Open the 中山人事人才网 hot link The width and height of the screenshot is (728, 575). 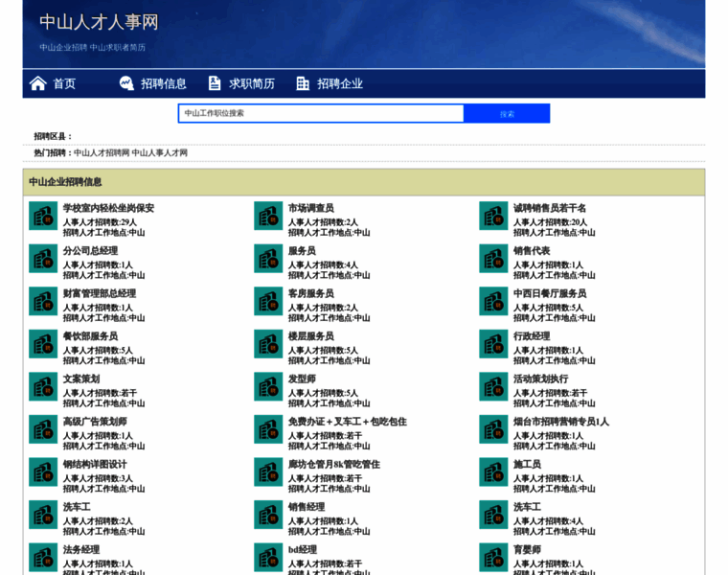tap(160, 152)
